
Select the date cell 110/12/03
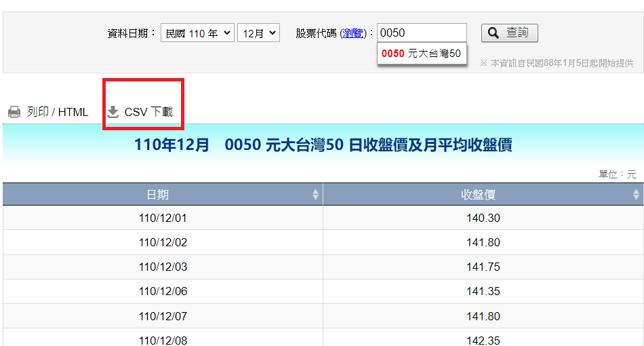163,267
